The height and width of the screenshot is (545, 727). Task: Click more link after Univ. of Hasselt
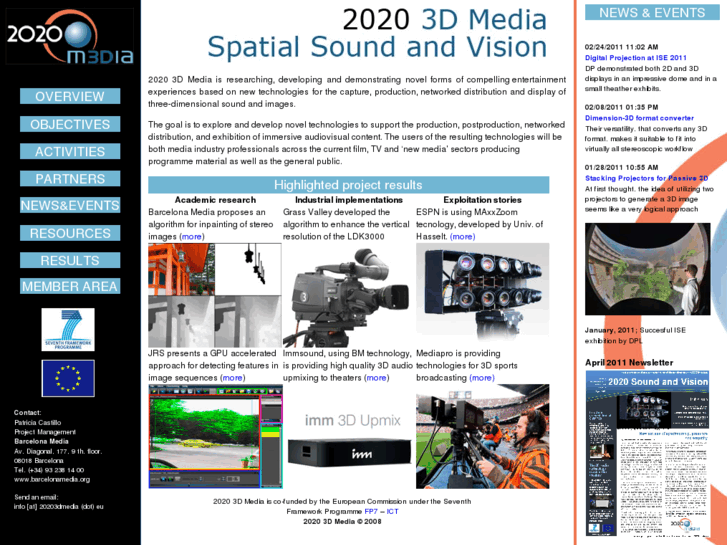(x=462, y=237)
